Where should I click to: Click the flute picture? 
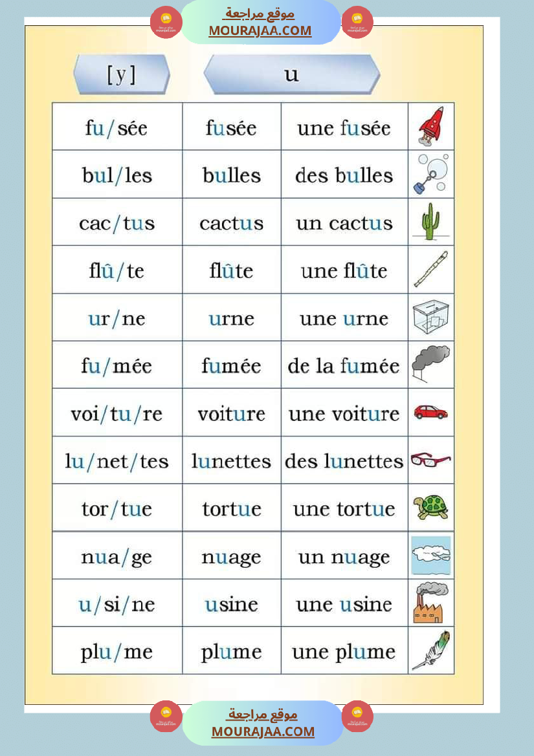click(x=430, y=270)
